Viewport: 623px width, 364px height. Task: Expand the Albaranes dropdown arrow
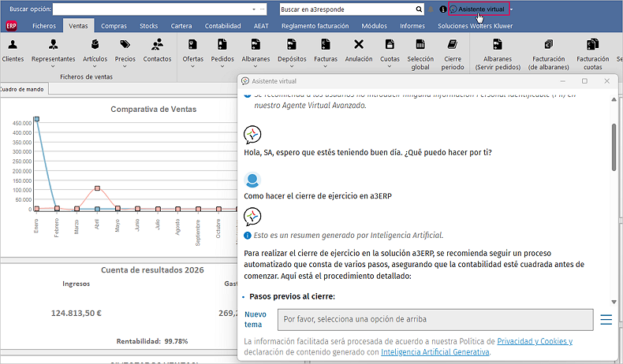pos(256,67)
